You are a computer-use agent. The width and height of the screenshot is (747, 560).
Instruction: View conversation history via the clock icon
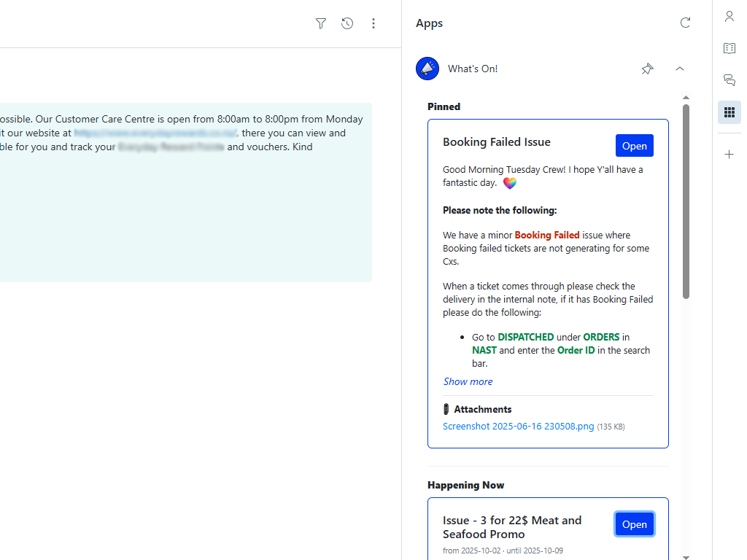pos(347,23)
